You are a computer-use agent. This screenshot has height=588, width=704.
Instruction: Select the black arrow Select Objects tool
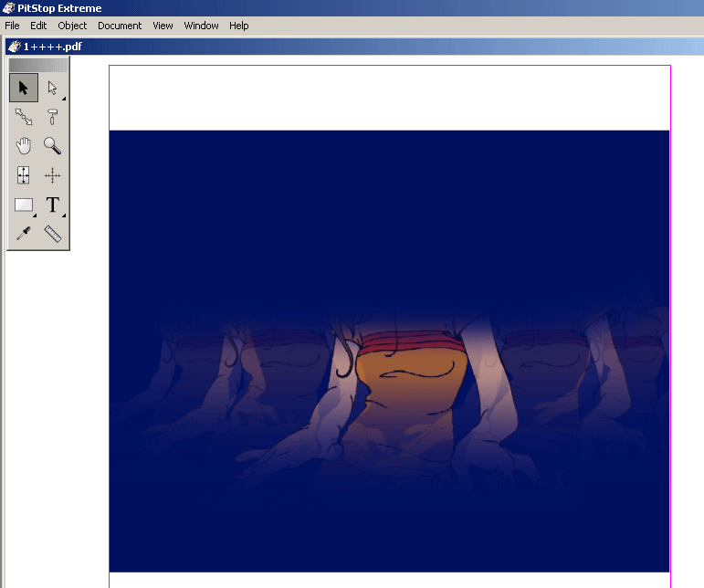(x=24, y=88)
